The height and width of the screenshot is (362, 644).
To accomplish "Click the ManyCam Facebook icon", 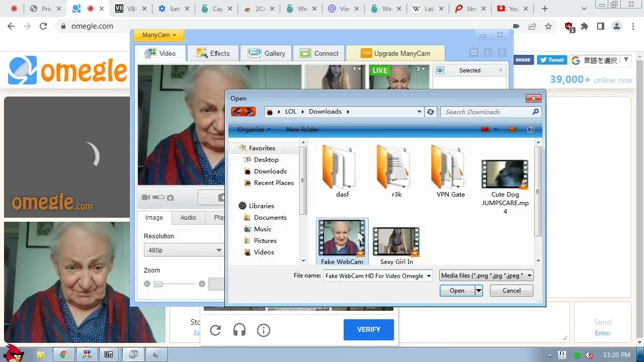I will (502, 52).
